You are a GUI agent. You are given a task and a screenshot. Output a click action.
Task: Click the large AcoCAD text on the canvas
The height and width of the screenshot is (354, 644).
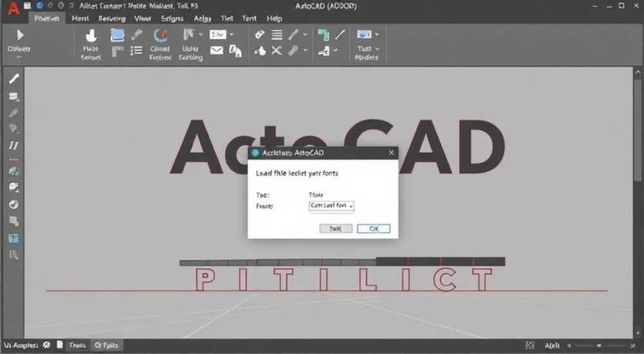(x=337, y=147)
